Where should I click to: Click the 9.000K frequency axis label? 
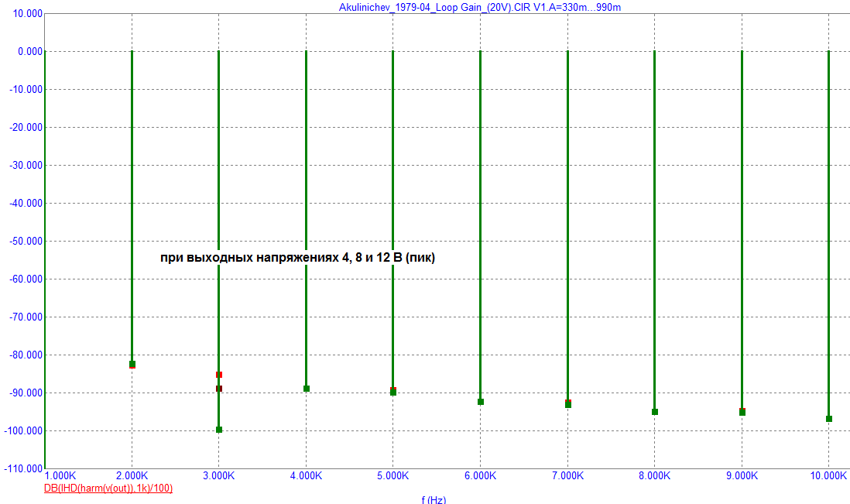[x=742, y=476]
